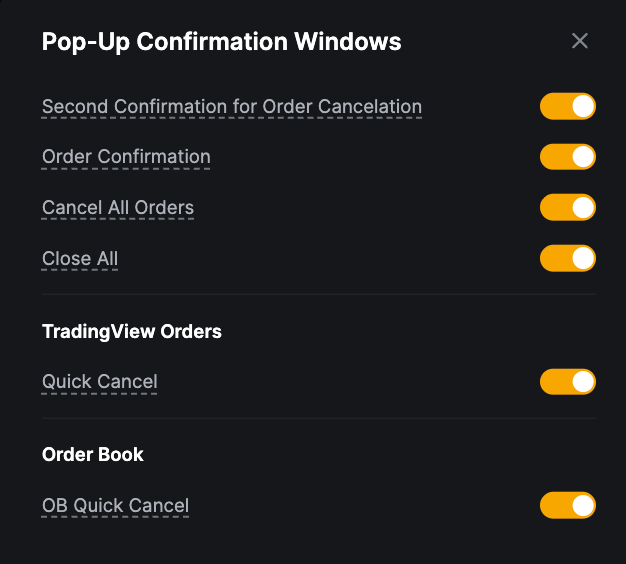Close the Pop-Up Confirmation Windows dialog
The height and width of the screenshot is (564, 626).
coord(580,41)
